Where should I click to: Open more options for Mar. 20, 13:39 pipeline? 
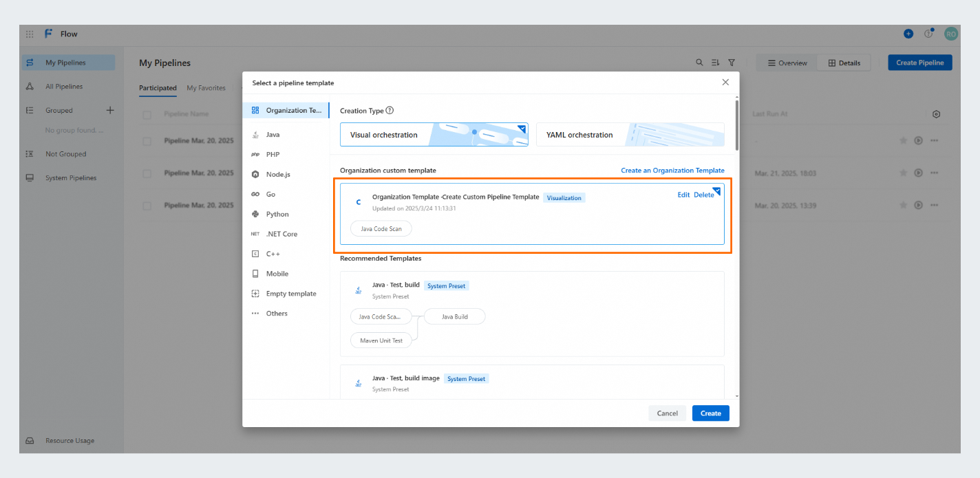click(x=934, y=205)
